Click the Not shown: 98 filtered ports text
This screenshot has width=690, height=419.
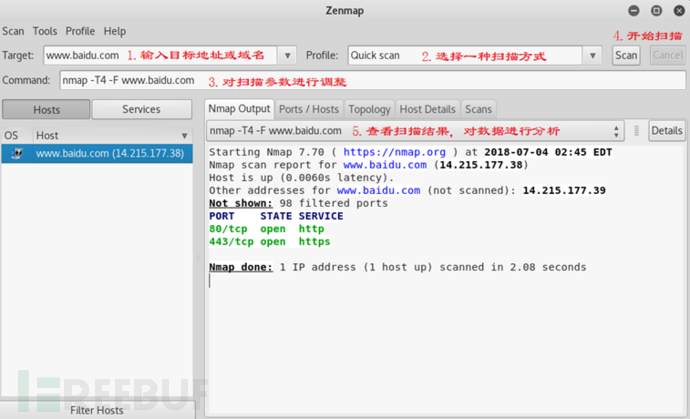click(x=298, y=203)
